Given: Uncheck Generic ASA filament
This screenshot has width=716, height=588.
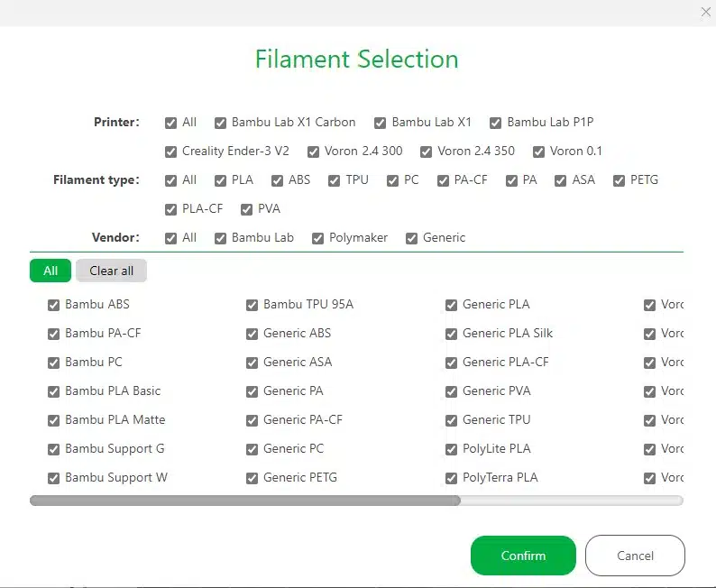Looking at the screenshot, I should coord(252,363).
